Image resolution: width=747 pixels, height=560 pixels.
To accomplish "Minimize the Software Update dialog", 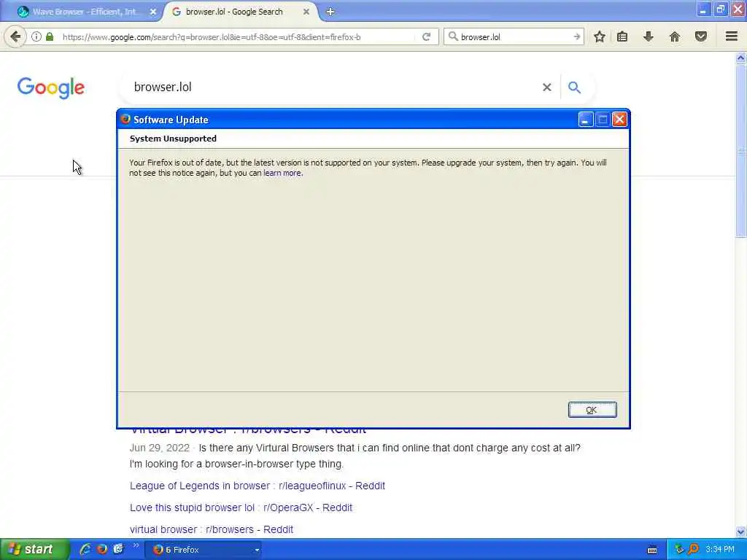I will click(x=586, y=120).
